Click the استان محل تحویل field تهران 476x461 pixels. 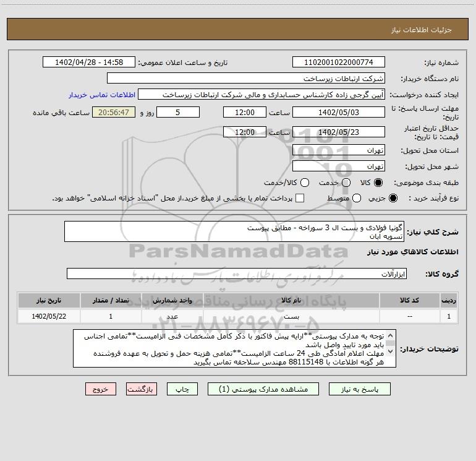pos(339,150)
